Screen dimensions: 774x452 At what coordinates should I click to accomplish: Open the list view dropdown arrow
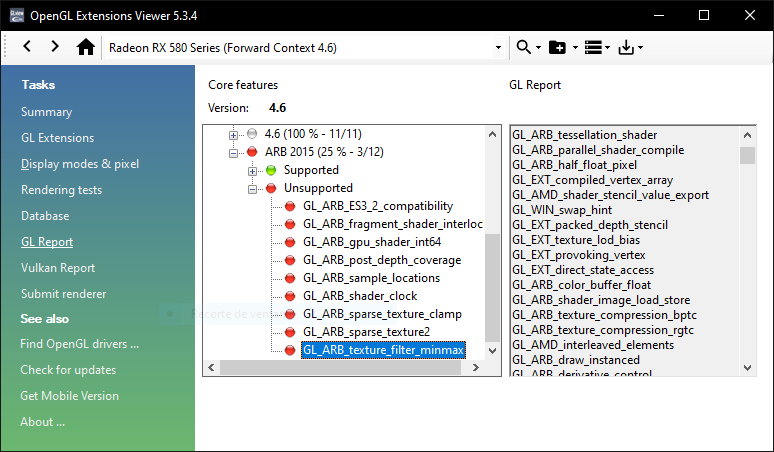[607, 48]
